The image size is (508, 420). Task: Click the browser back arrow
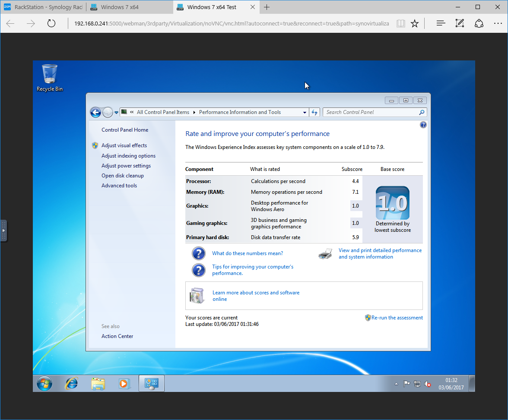click(x=10, y=23)
